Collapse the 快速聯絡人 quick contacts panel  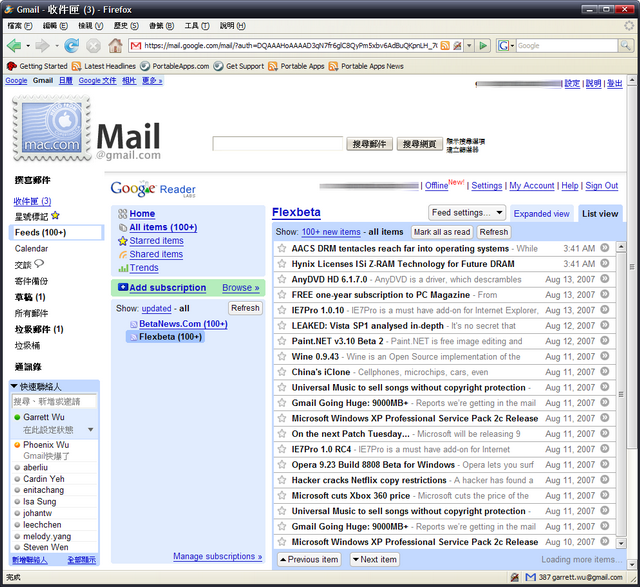pyautogui.click(x=14, y=386)
